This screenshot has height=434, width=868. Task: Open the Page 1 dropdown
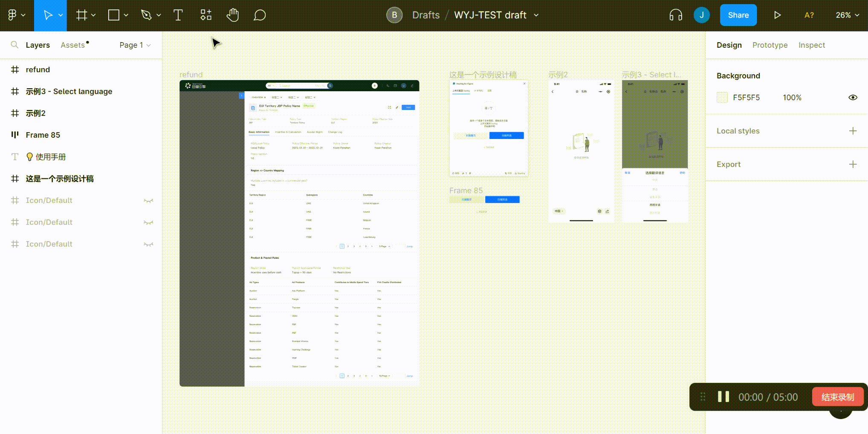[135, 45]
